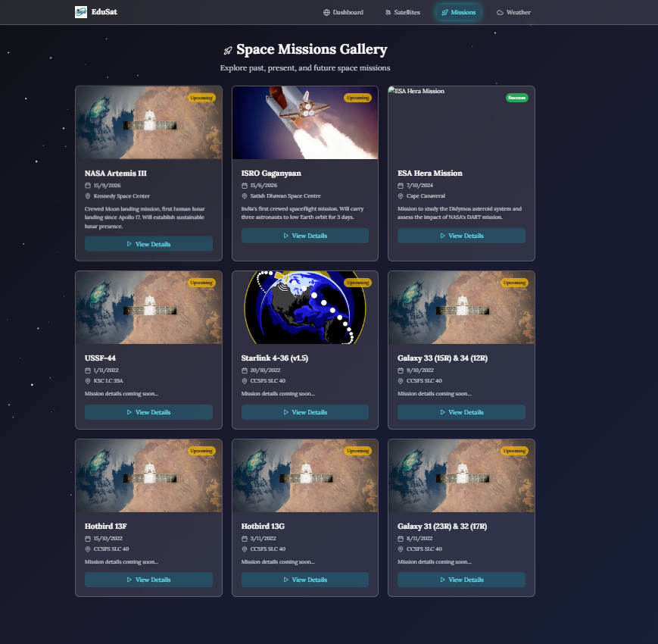Screen dimensions: 658x644
Task: Open the USSF-44 thumbnail image
Action: tap(148, 308)
